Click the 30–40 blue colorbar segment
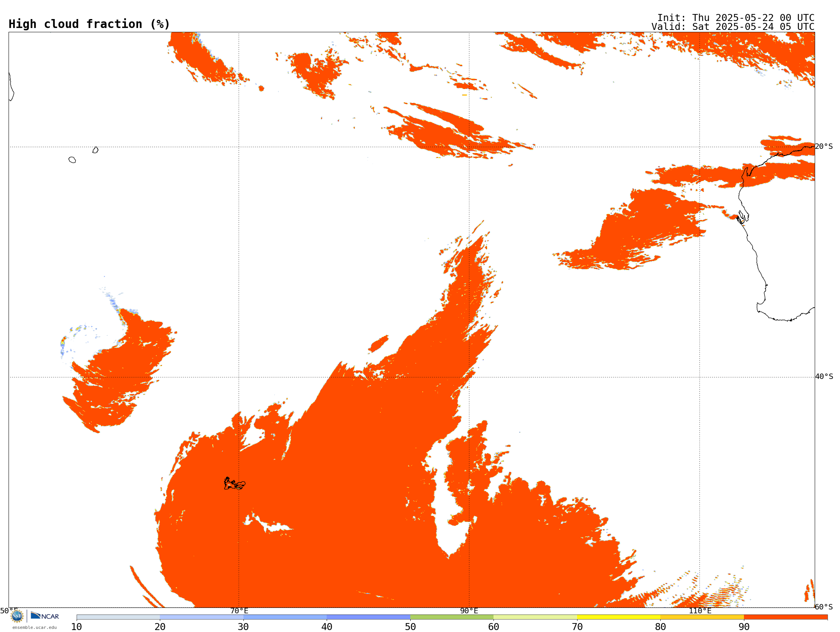Image resolution: width=840 pixels, height=632 pixels. click(285, 617)
